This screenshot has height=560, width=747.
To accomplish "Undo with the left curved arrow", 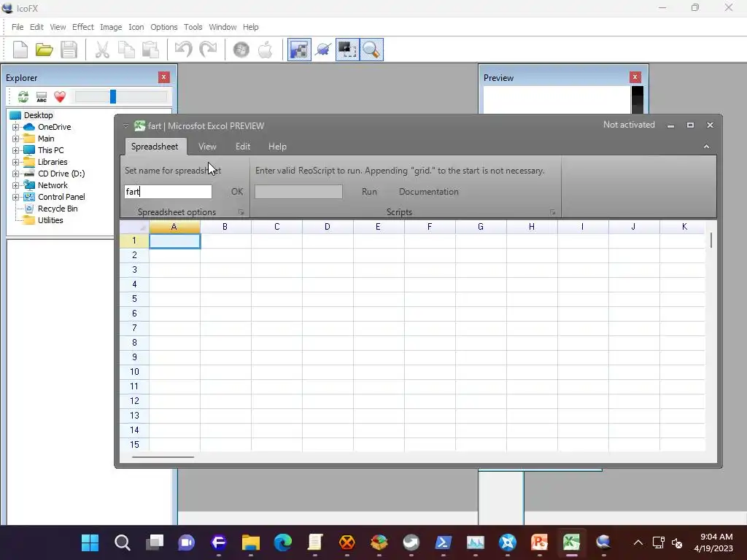I will 183,50.
